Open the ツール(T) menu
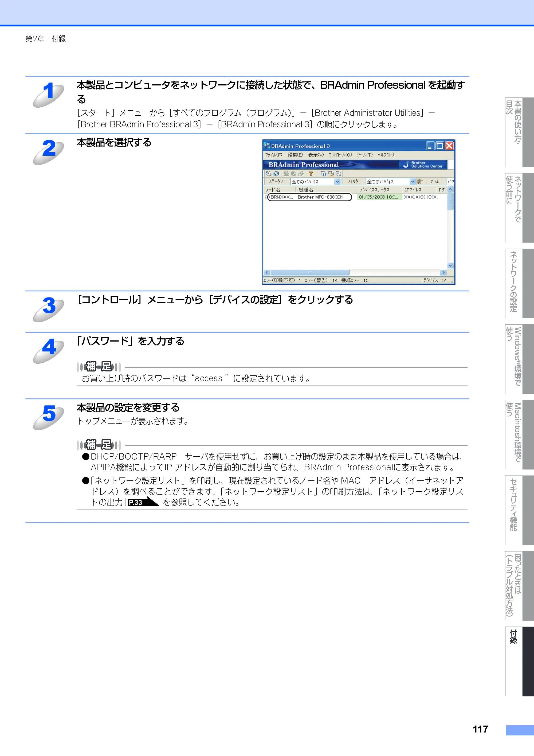Image resolution: width=534 pixels, height=756 pixels. [365, 155]
